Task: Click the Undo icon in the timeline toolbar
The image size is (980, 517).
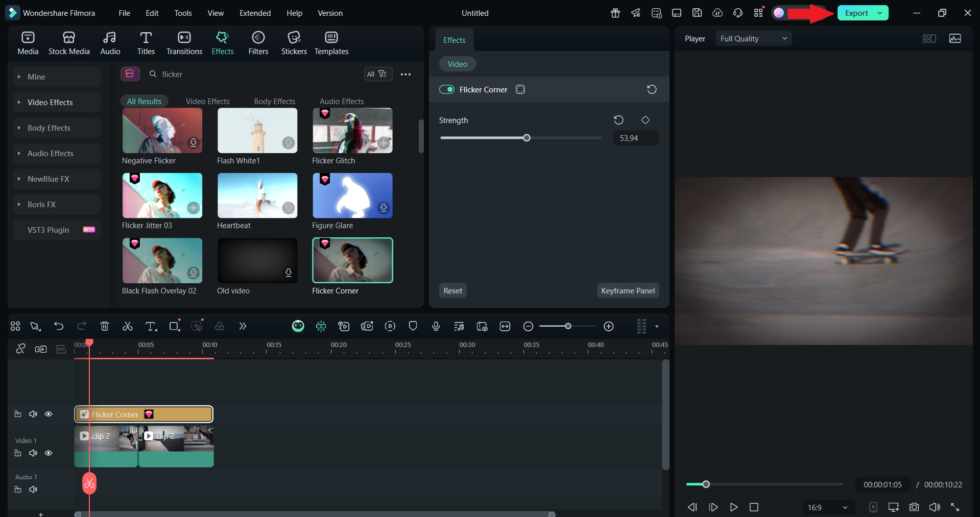Action: tap(59, 326)
